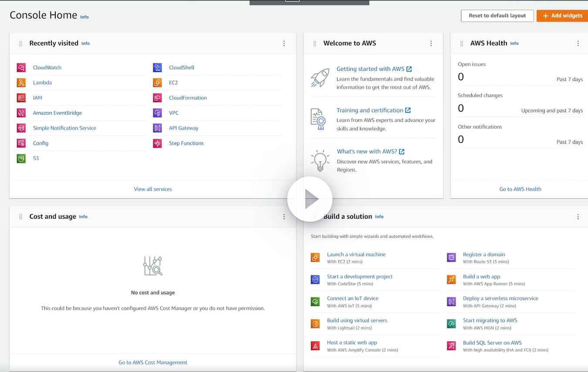
Task: Click the Config service icon
Action: click(x=21, y=143)
